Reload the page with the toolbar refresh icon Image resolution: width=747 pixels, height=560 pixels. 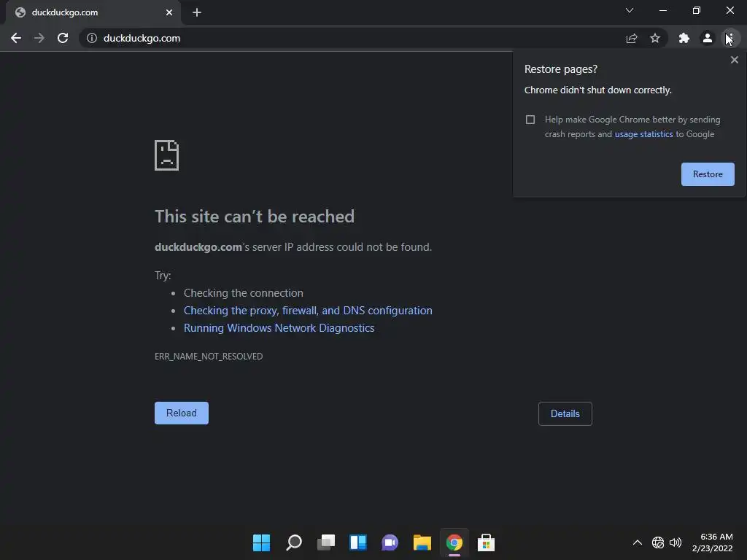pyautogui.click(x=63, y=38)
